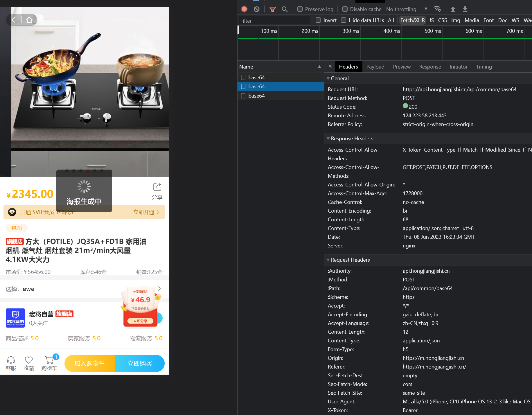Click the ¥2345.00 price text
The width and height of the screenshot is (532, 415).
click(30, 194)
